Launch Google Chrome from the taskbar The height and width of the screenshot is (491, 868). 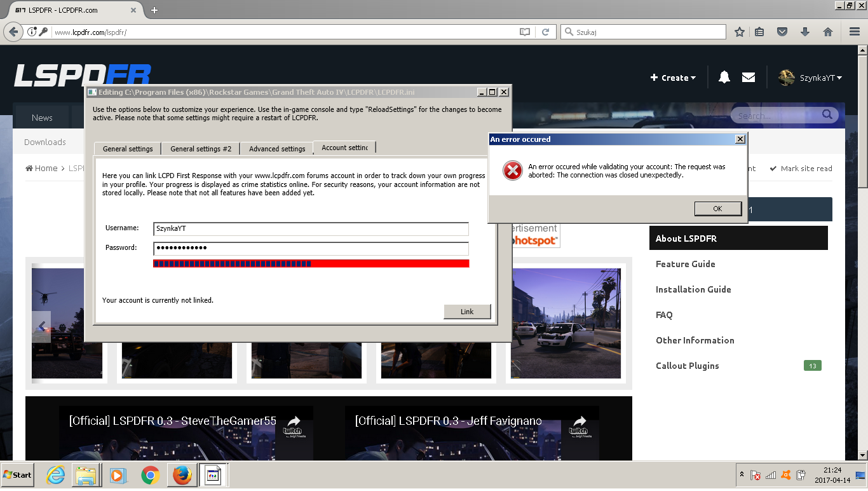150,475
